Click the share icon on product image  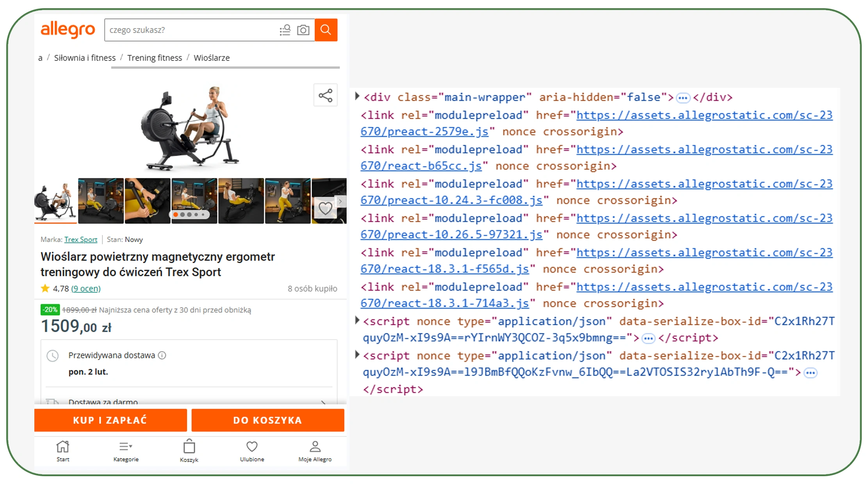(x=325, y=95)
